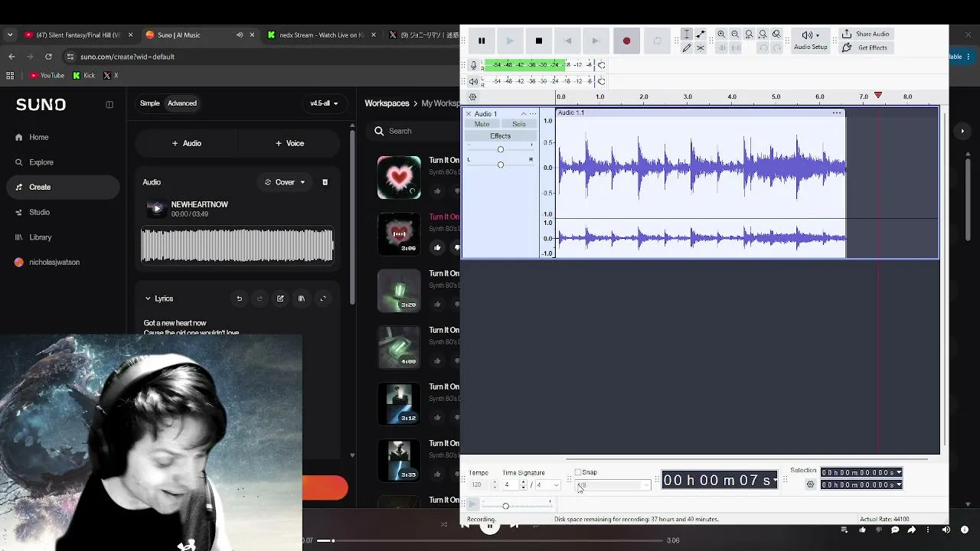Select the Multi-tool in Audacity
The height and width of the screenshot is (551, 980).
(701, 47)
